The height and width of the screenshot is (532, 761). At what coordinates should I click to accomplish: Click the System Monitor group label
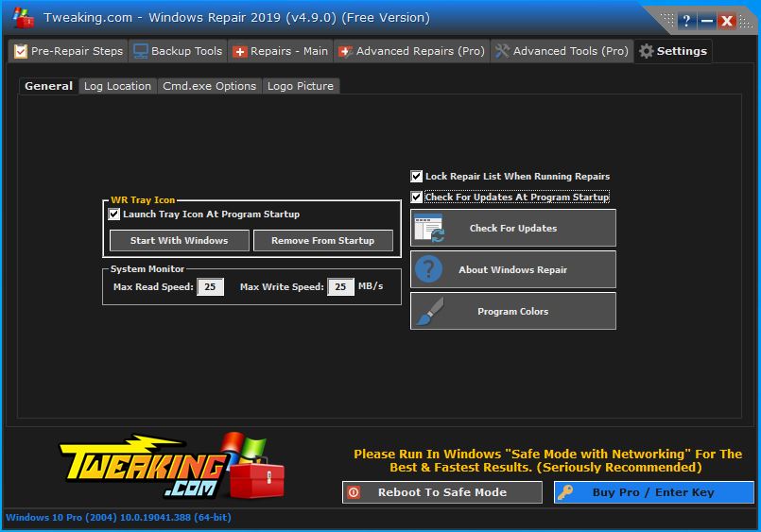tap(147, 268)
